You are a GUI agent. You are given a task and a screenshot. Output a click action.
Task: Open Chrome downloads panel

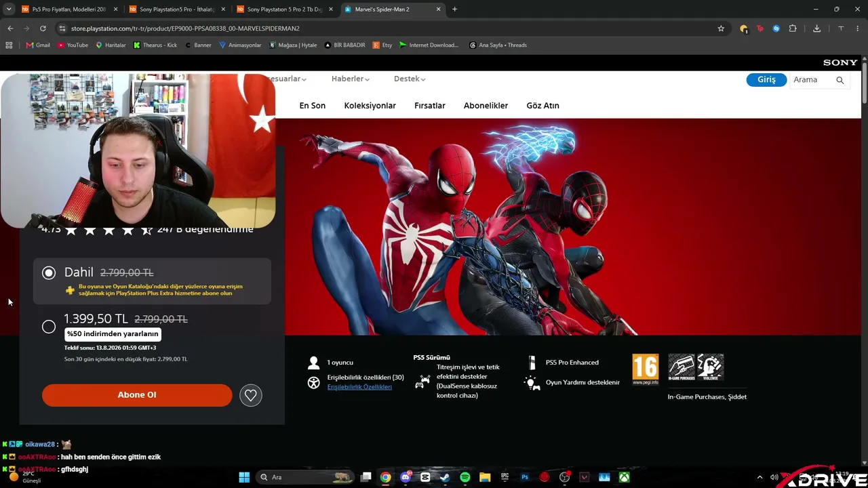(x=816, y=28)
